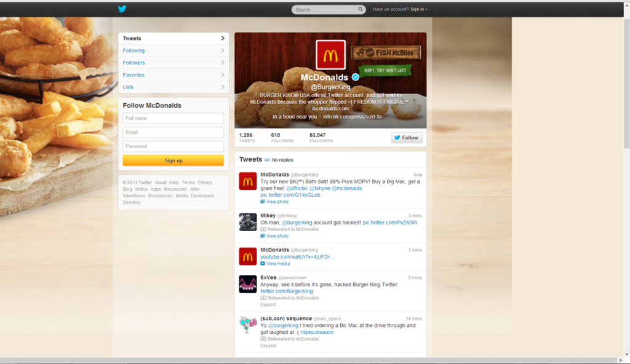This screenshot has height=364, width=630.
Task: Open the 83,047 Followers stat
Action: point(321,137)
